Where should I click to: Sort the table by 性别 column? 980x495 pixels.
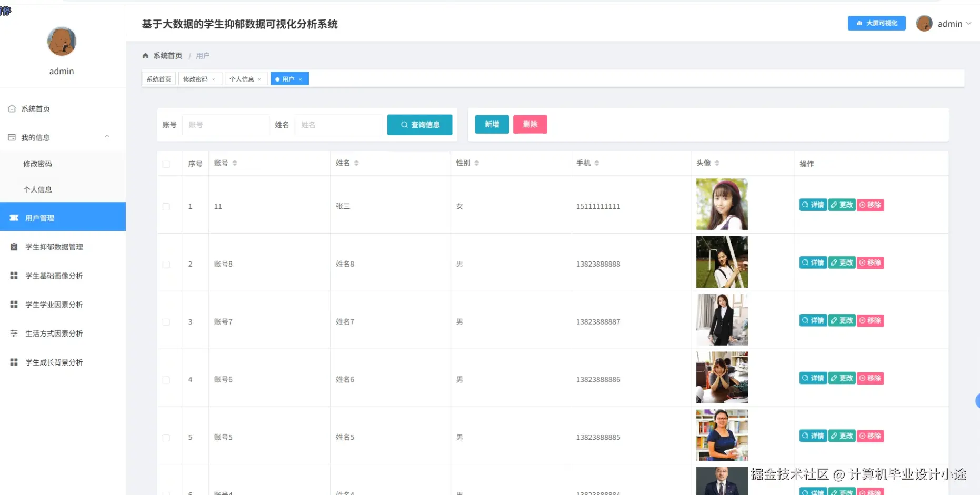(477, 163)
